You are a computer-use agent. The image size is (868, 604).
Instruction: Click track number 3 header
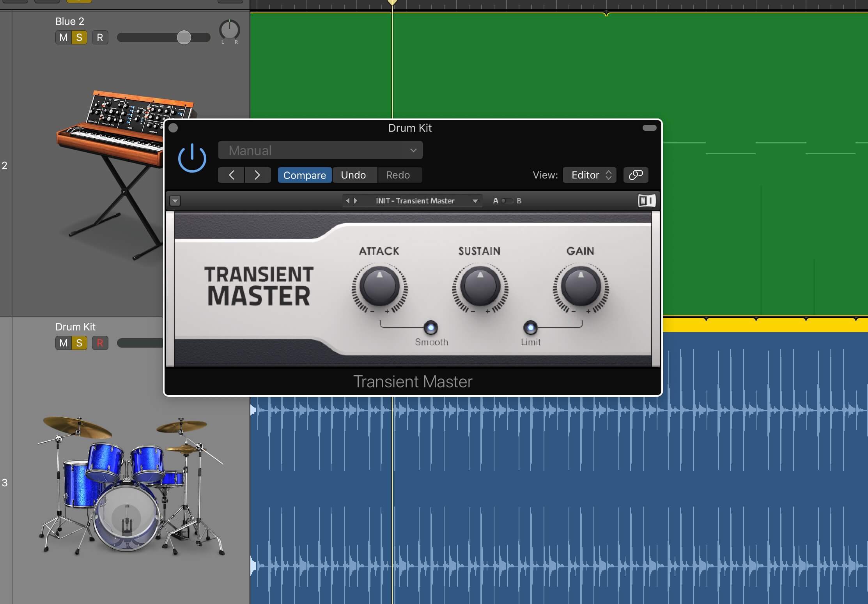[5, 483]
